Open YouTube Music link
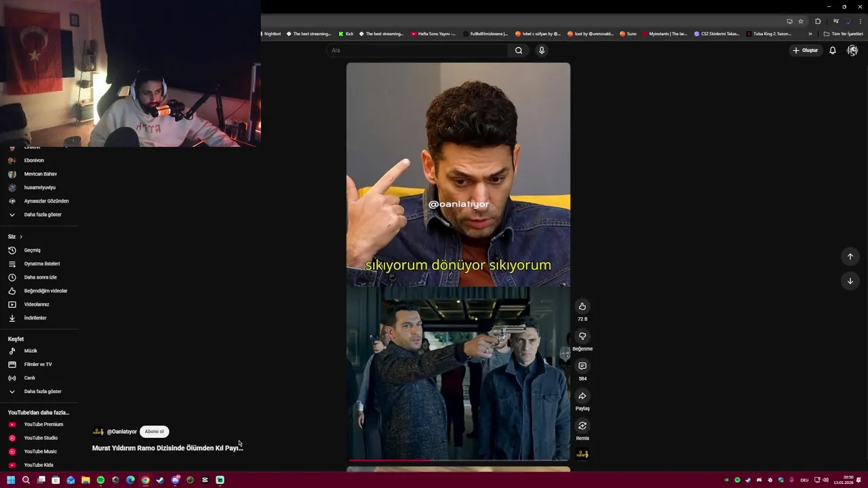 tap(39, 451)
